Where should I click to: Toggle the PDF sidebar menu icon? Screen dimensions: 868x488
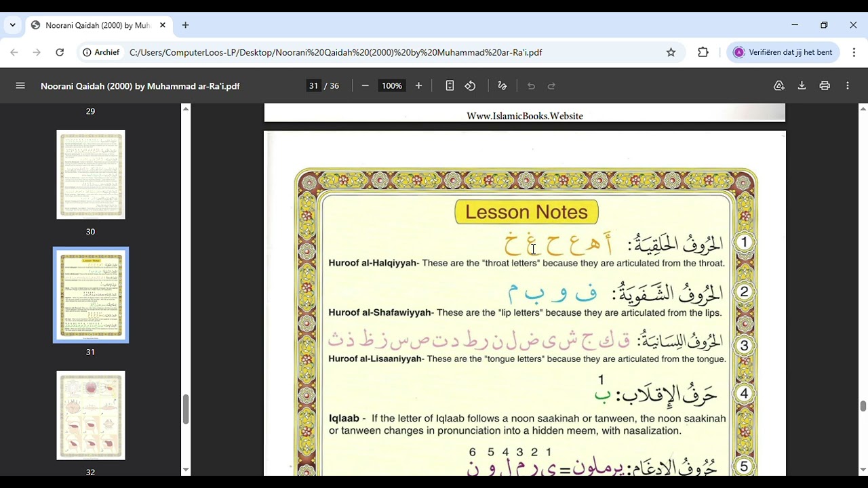pyautogui.click(x=20, y=86)
